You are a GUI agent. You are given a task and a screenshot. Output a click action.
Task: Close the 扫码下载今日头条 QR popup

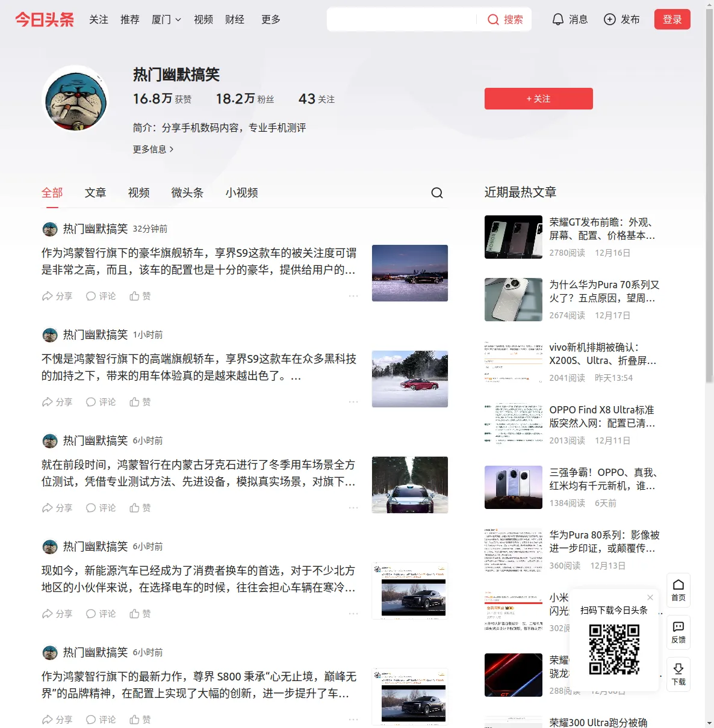[650, 597]
